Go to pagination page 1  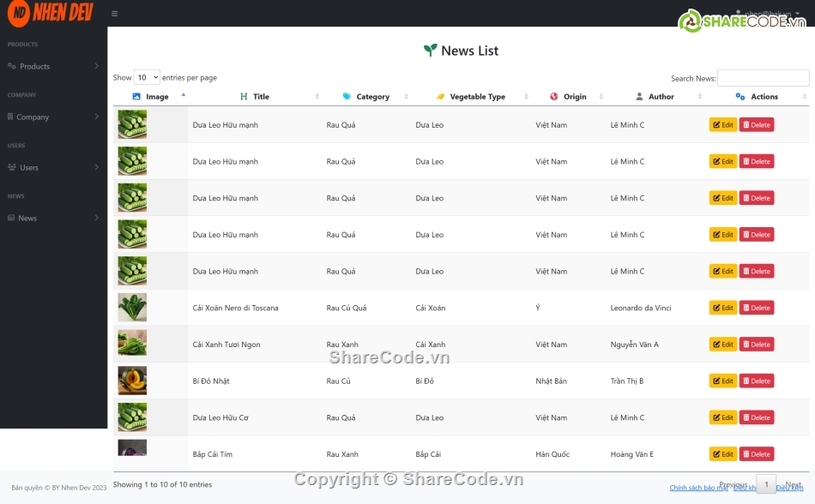(x=766, y=484)
